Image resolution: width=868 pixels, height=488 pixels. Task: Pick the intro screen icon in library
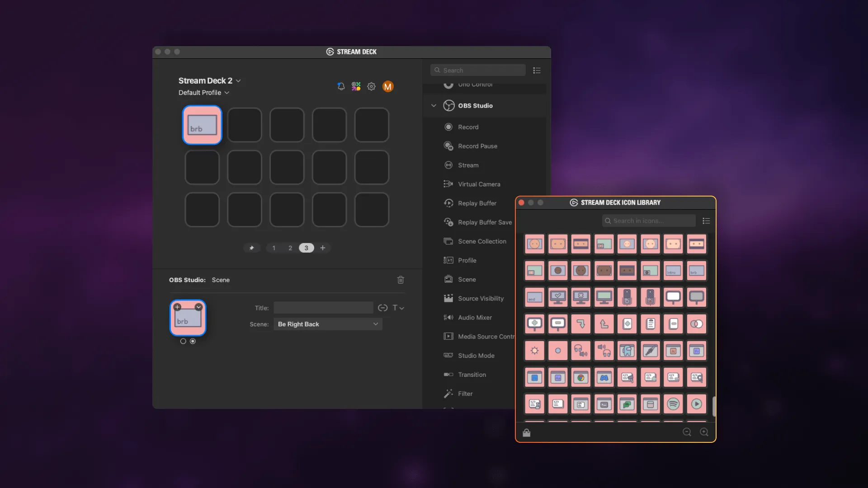(x=673, y=271)
